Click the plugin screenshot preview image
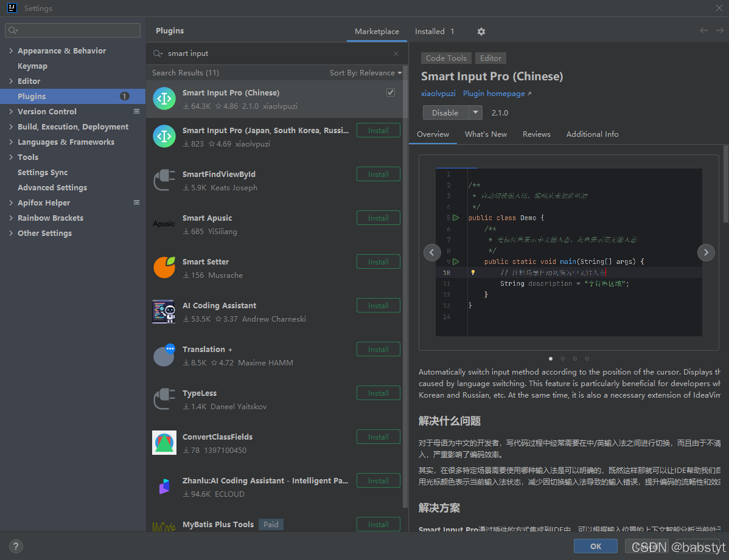729x560 pixels. [x=568, y=252]
